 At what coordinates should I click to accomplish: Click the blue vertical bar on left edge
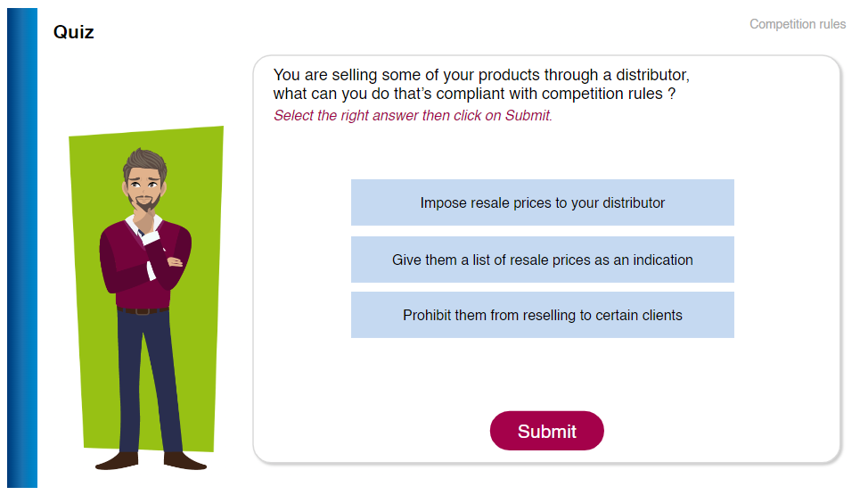pyautogui.click(x=22, y=248)
